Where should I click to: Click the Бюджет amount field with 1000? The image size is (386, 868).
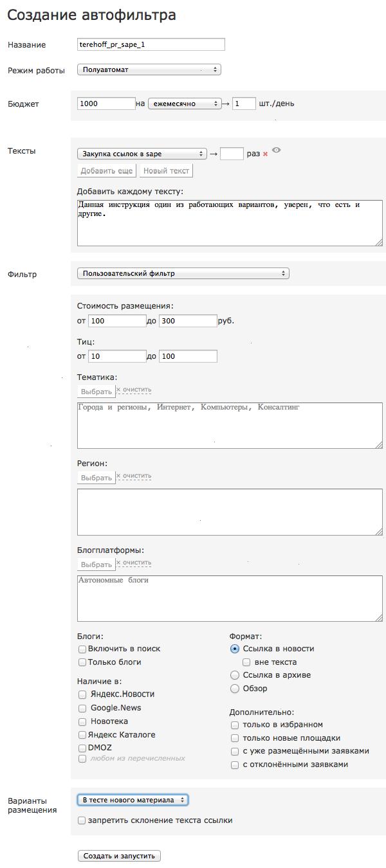pyautogui.click(x=106, y=103)
